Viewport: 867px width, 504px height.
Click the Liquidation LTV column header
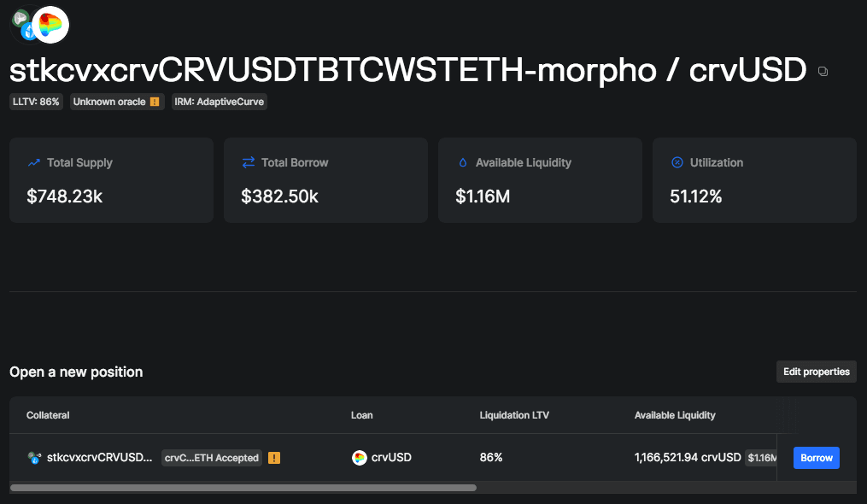click(x=514, y=415)
